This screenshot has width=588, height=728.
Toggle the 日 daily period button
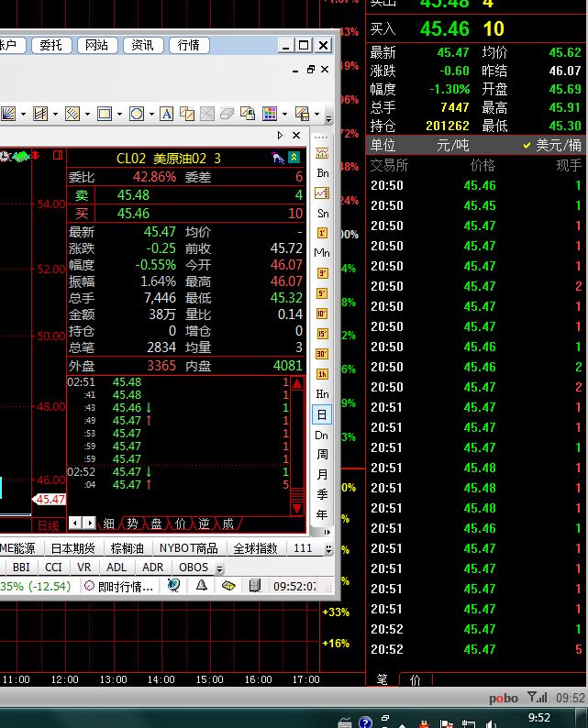click(x=322, y=414)
